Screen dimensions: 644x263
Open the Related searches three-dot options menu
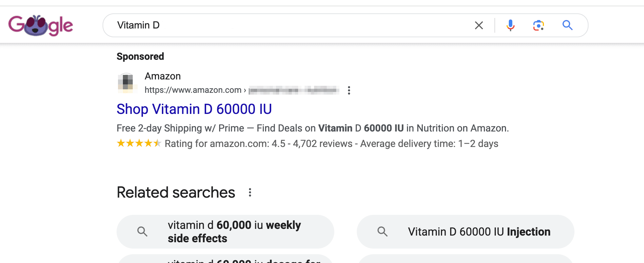tap(250, 192)
